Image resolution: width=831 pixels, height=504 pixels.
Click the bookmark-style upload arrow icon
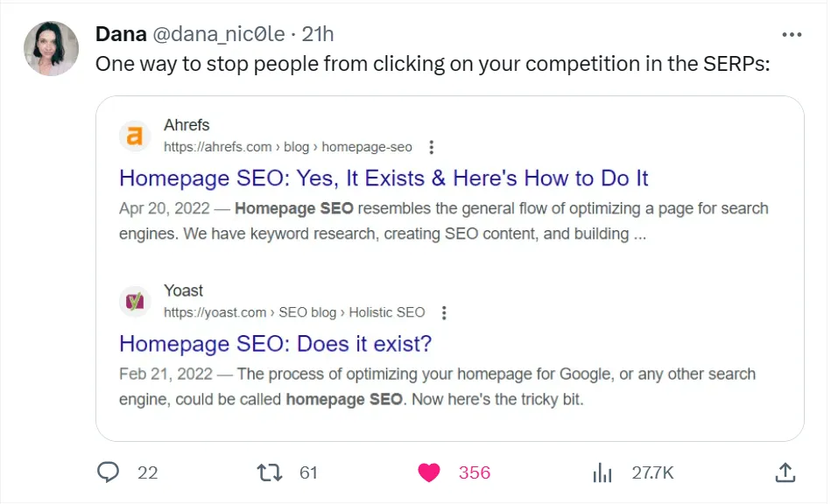[x=785, y=472]
